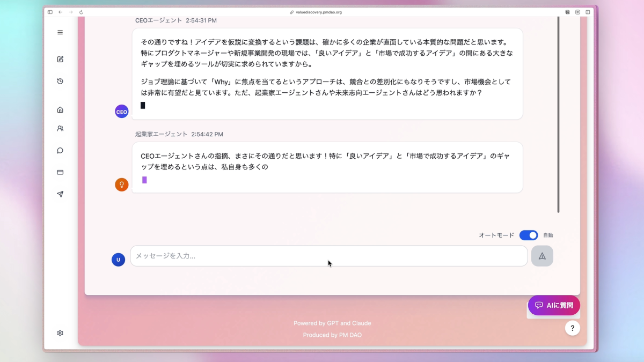Click the paper plane icon in sidebar

tap(60, 194)
